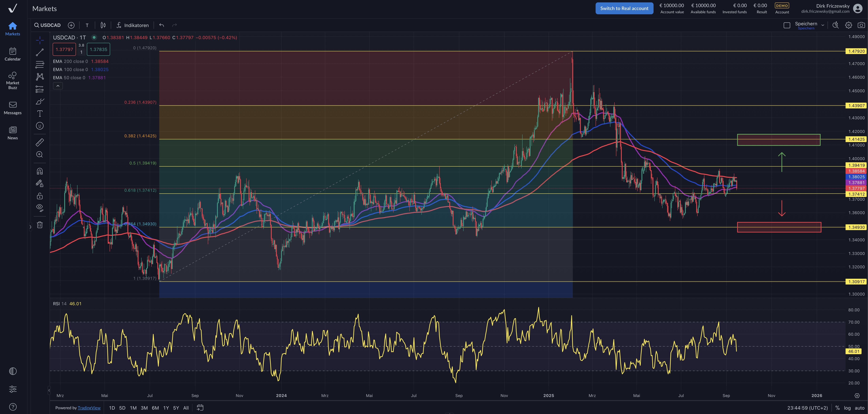Add text annotation with the Text tool

(x=40, y=114)
